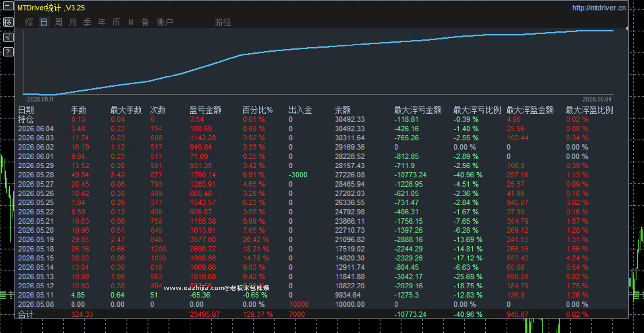644x333 pixels.
Task: Click floating profit 698.59
Action: point(517,277)
